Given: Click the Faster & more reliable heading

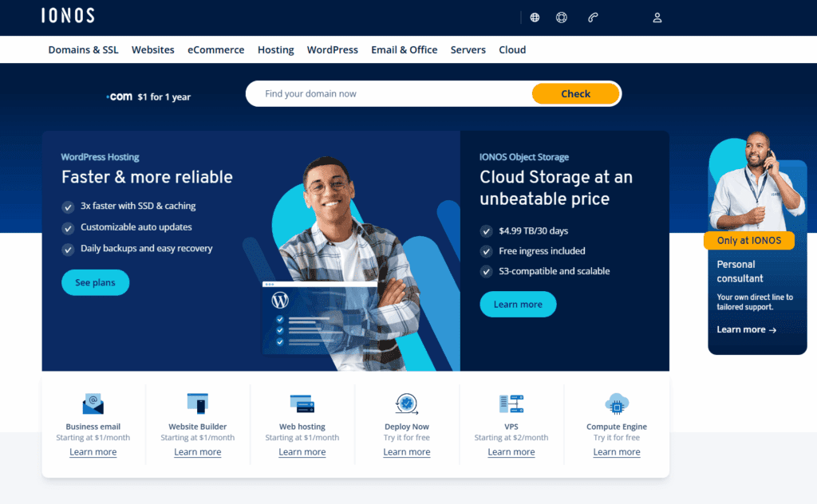Looking at the screenshot, I should coord(147,177).
